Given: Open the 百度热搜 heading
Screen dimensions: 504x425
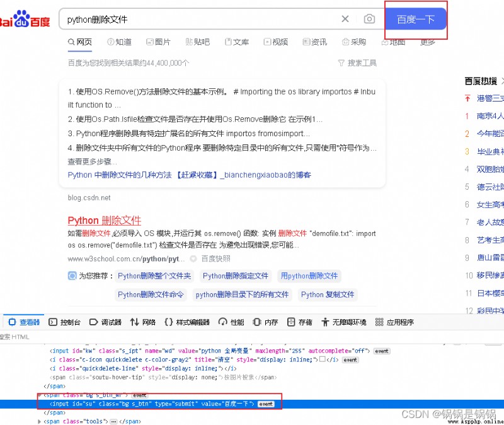Looking at the screenshot, I should [x=481, y=81].
